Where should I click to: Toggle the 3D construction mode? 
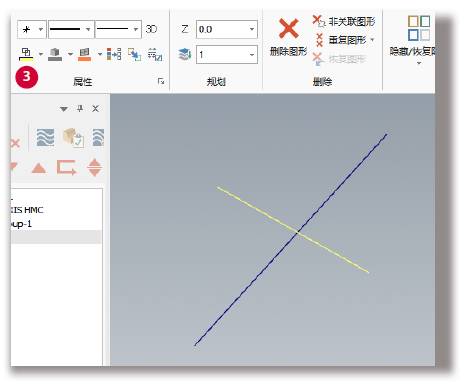click(151, 29)
